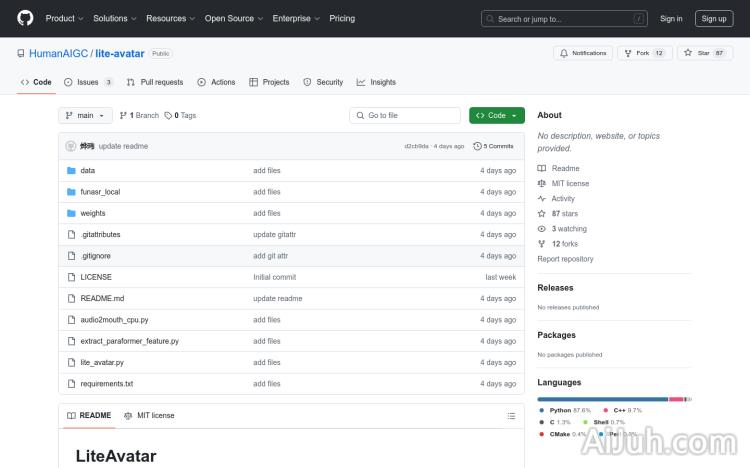Click the Notifications bell button
This screenshot has height=468, width=750.
pos(582,53)
